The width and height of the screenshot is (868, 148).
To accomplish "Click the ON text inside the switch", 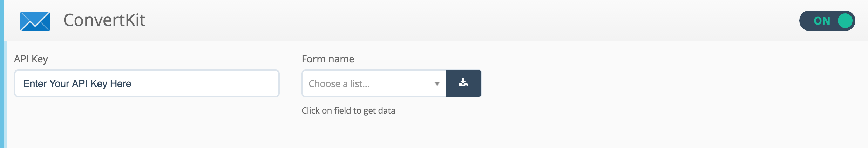I will click(x=822, y=21).
